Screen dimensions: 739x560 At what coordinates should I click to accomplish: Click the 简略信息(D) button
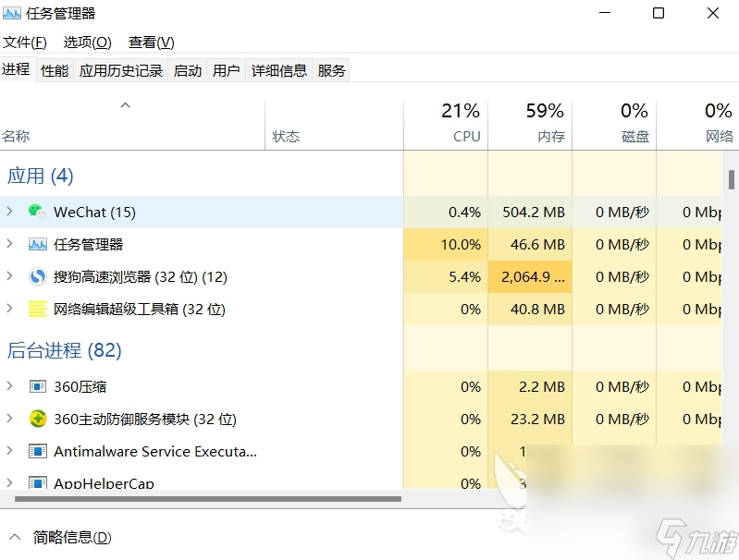72,537
